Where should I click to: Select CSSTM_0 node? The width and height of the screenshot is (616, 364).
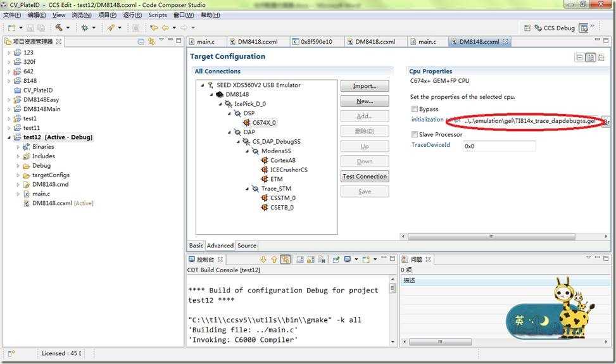(279, 198)
